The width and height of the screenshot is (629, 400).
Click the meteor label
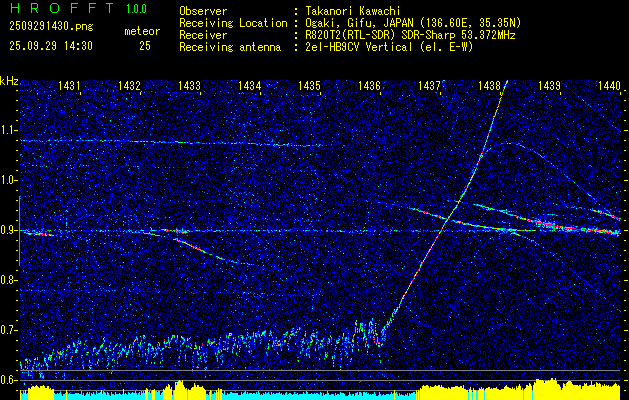(142, 31)
